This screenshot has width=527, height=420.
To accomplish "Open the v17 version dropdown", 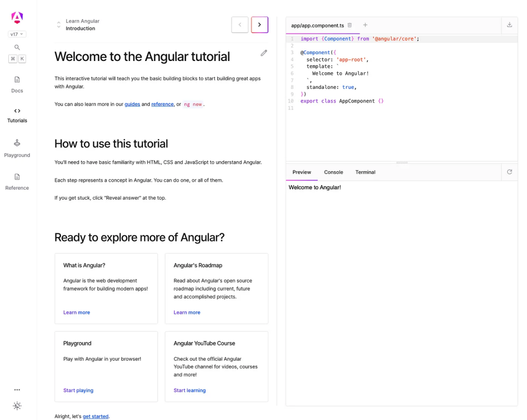I will coord(17,34).
